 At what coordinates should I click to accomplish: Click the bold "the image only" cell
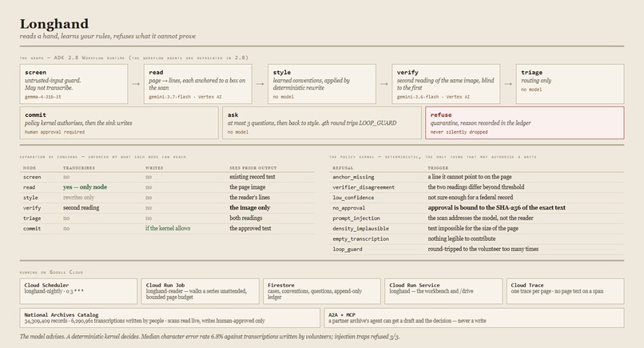click(x=250, y=208)
